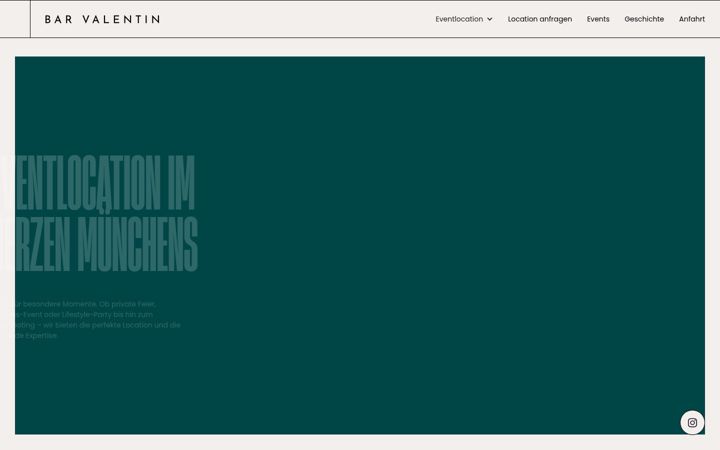Image resolution: width=720 pixels, height=450 pixels.
Task: Click the BAR VALENTIN logo
Action: (102, 19)
